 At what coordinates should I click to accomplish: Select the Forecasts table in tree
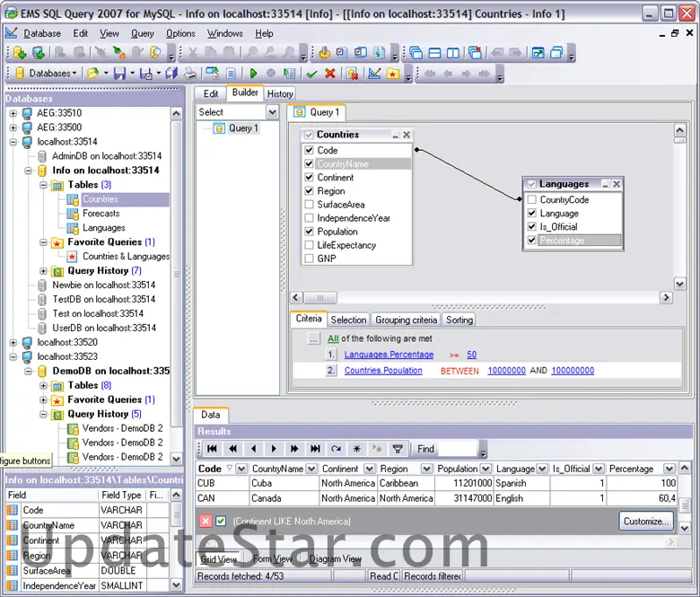[101, 214]
